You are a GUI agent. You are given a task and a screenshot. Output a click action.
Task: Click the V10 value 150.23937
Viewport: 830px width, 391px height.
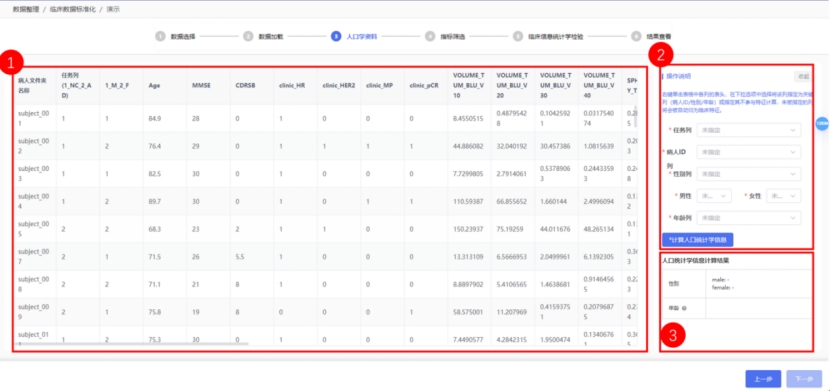(467, 229)
